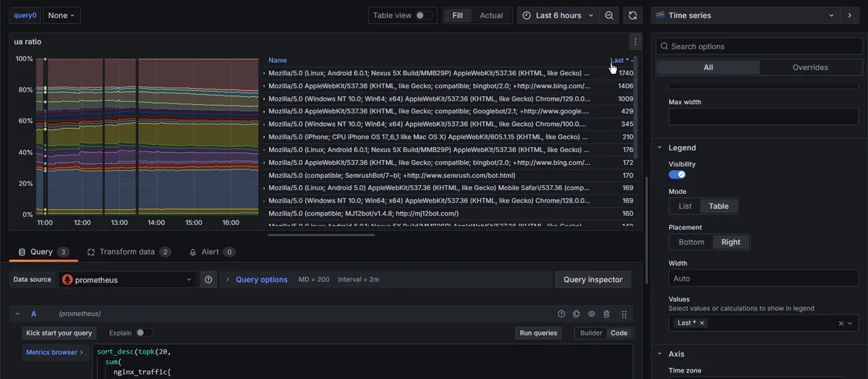Screen dimensions: 868x379
Task: Collapse the options pane with the right chevron
Action: 849,15
